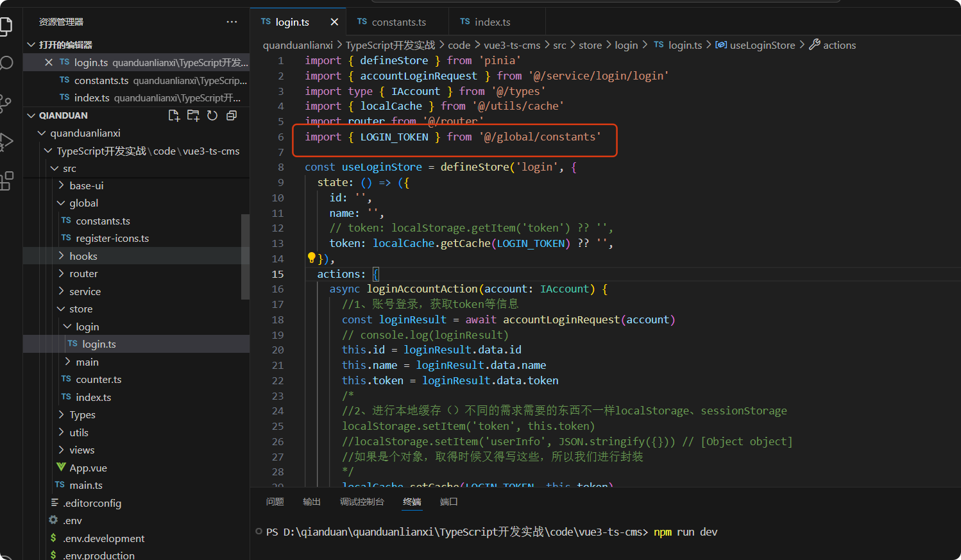This screenshot has width=961, height=560.
Task: Click New File icon in explorer header
Action: tap(174, 115)
